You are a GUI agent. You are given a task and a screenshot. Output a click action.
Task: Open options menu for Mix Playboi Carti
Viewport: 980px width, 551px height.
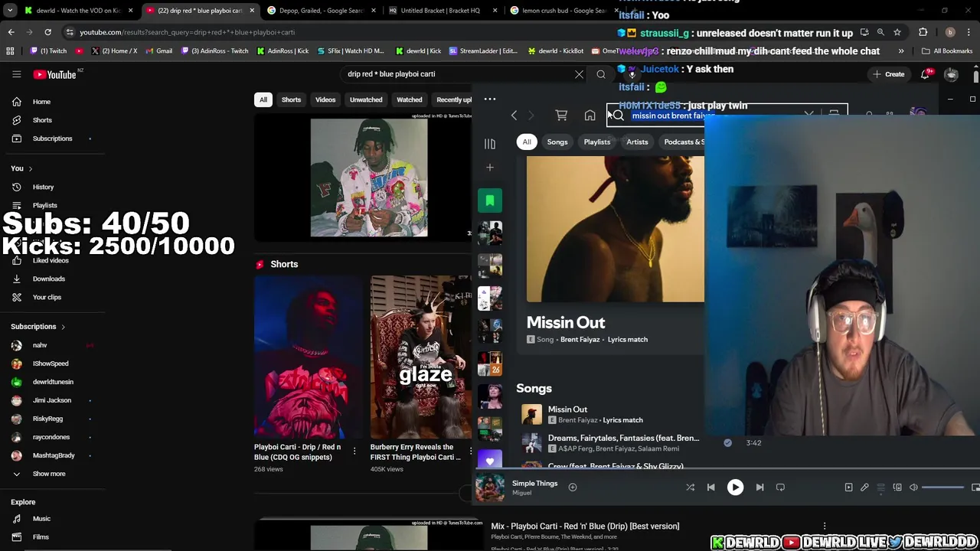coord(825,527)
